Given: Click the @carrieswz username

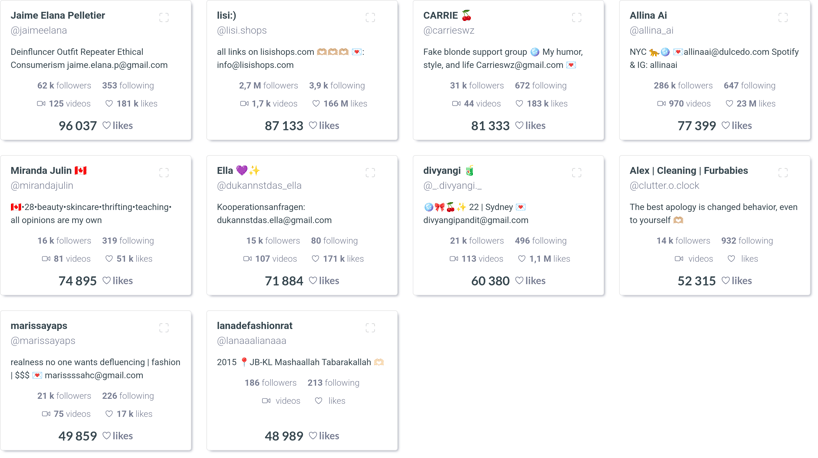Looking at the screenshot, I should click(449, 31).
